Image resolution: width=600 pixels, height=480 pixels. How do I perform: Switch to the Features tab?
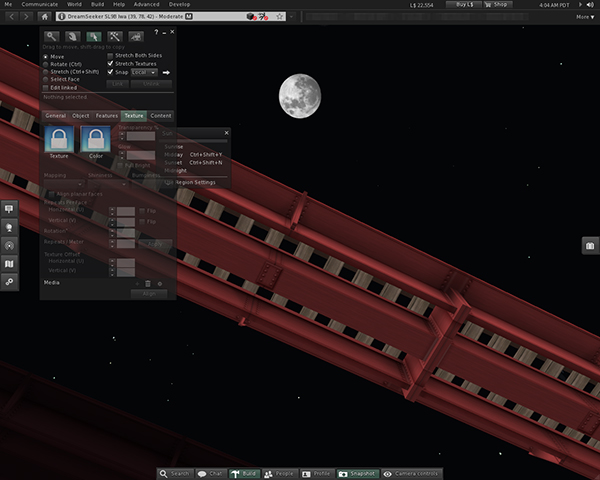click(107, 116)
